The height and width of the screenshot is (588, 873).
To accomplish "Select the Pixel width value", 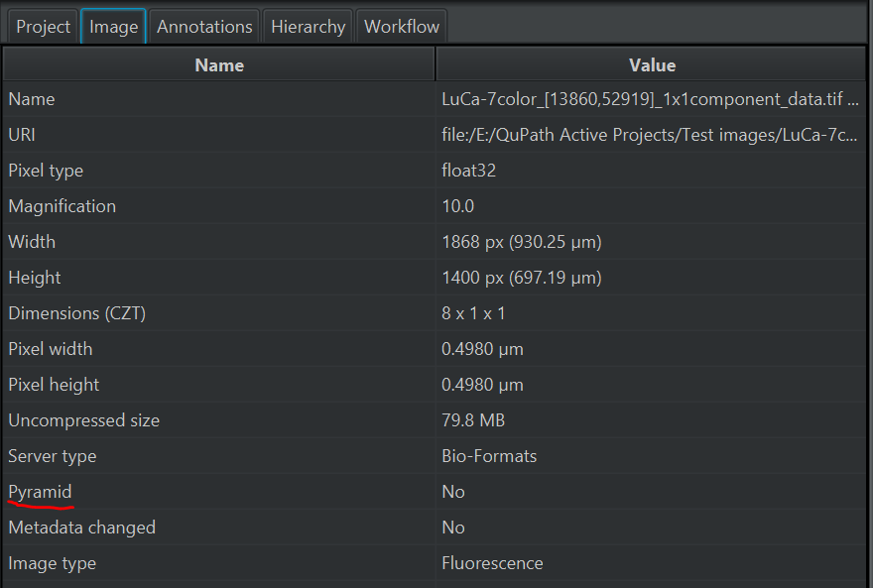I will pos(486,348).
